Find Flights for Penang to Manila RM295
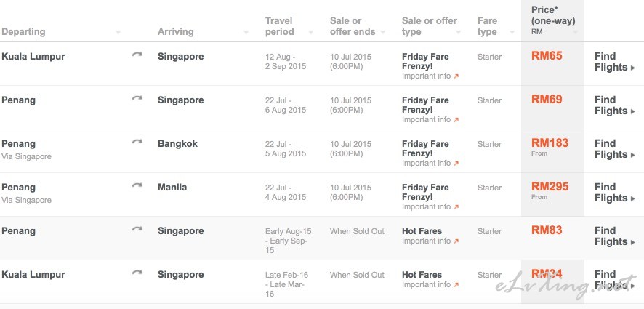 pos(615,192)
